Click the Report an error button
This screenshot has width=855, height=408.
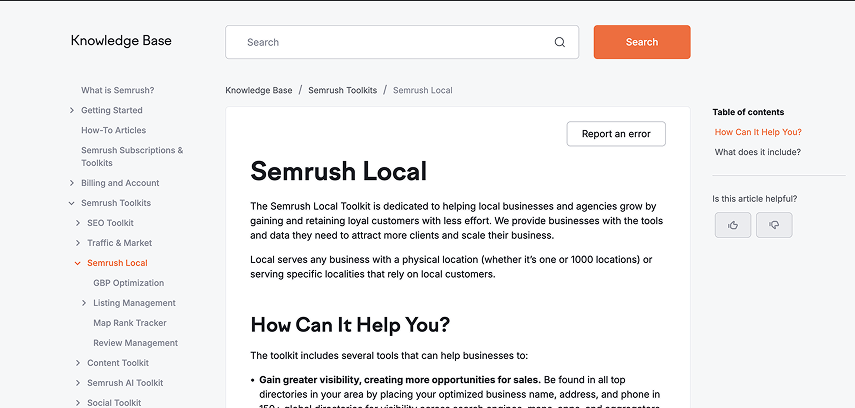pyautogui.click(x=616, y=134)
